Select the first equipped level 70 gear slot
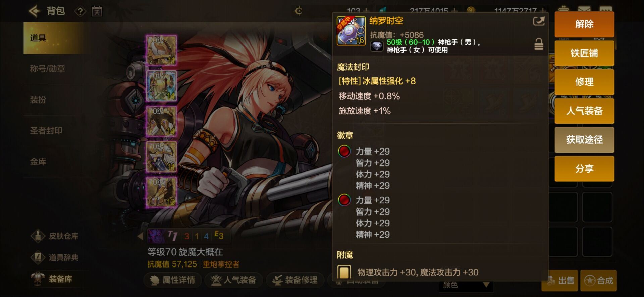Screen dimensions: 644x297 (161, 50)
